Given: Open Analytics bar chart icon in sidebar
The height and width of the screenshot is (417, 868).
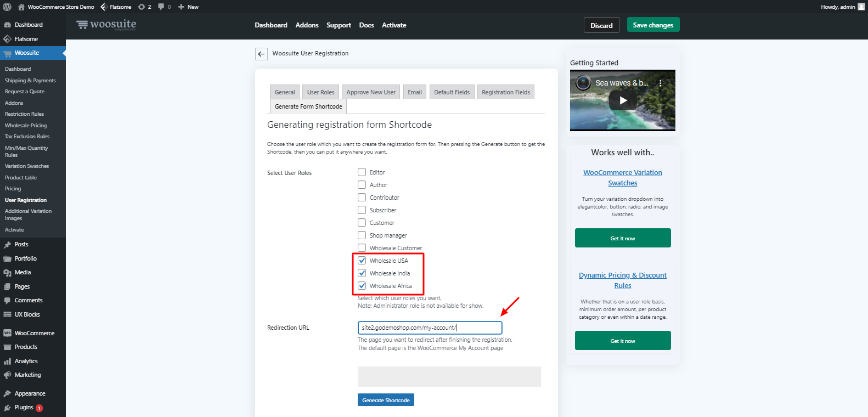Looking at the screenshot, I should click(7, 361).
